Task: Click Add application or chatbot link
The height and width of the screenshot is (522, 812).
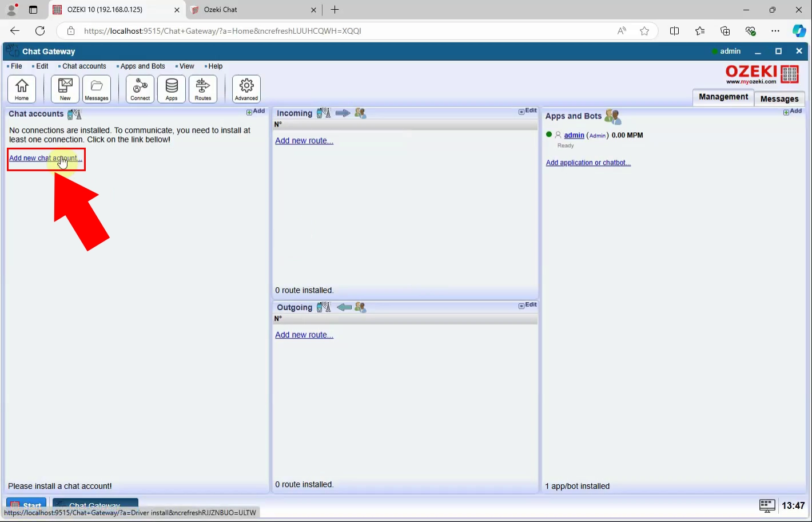Action: (588, 163)
